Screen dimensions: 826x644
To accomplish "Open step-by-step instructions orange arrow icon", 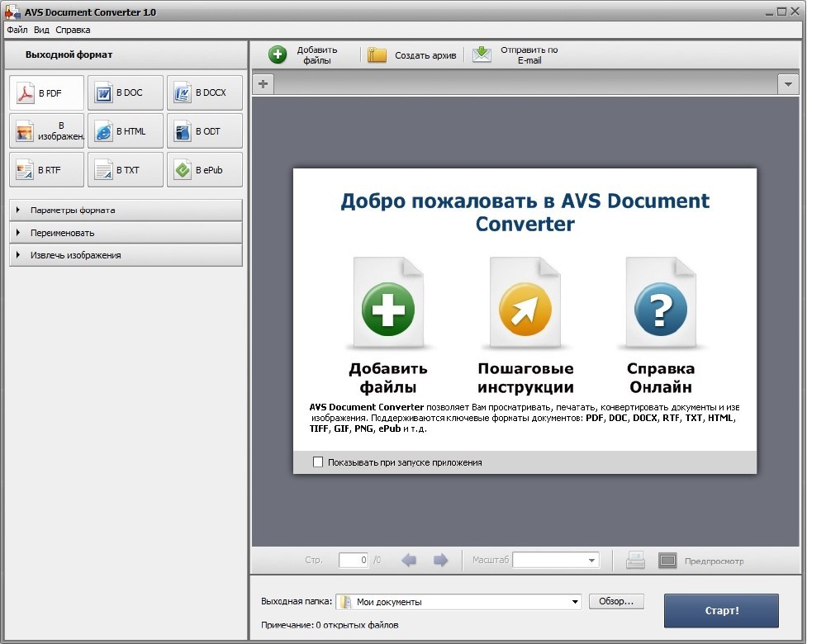I will tap(525, 309).
